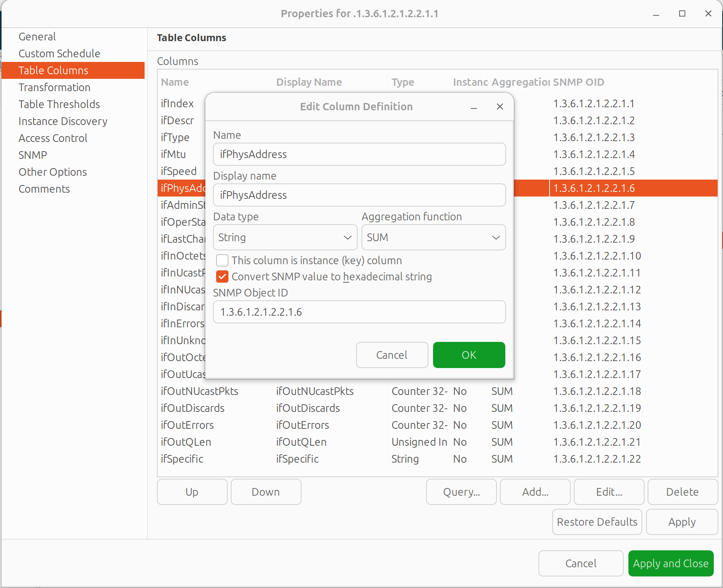Select the ifSpecific column row
This screenshot has width=723, height=588.
click(182, 459)
